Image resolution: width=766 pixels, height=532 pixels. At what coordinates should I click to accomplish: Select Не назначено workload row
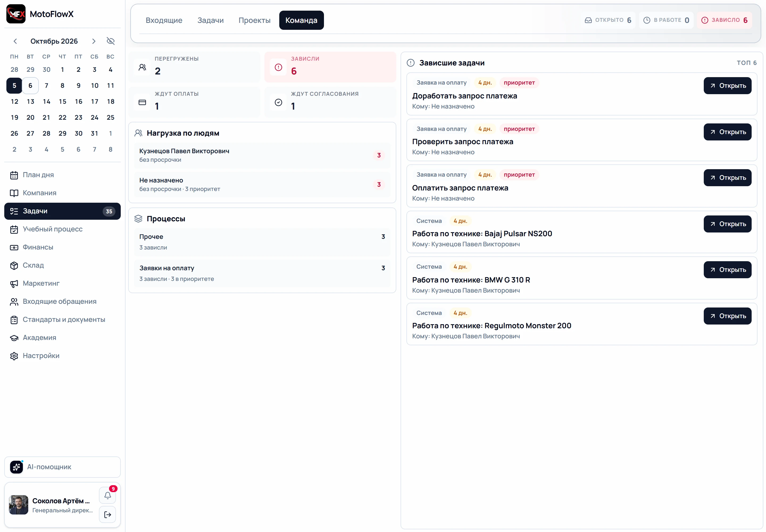(x=262, y=185)
